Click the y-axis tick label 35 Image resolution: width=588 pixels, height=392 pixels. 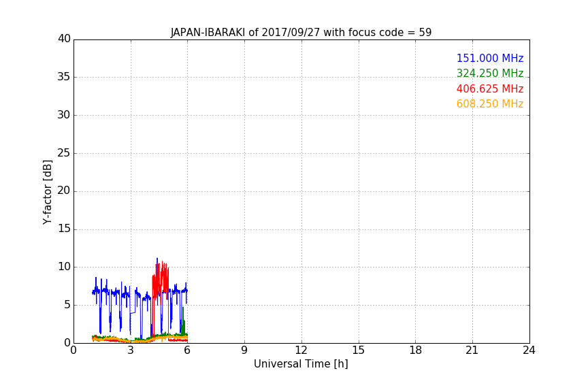pyautogui.click(x=64, y=77)
